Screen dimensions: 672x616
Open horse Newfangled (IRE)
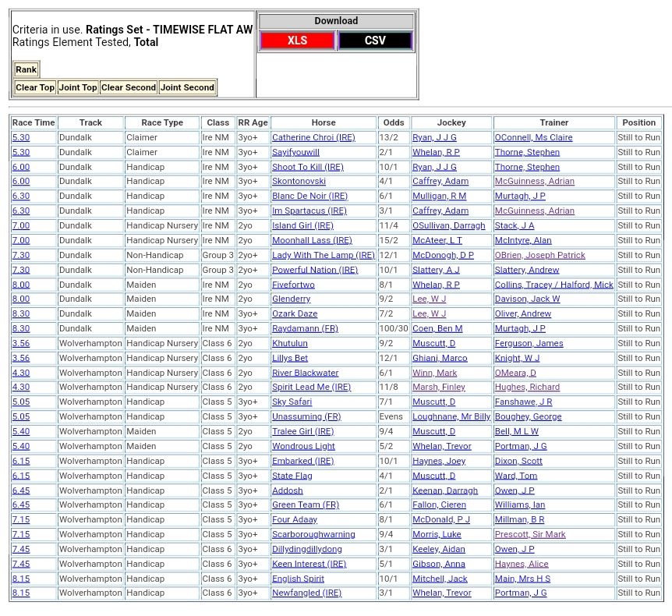tap(306, 593)
